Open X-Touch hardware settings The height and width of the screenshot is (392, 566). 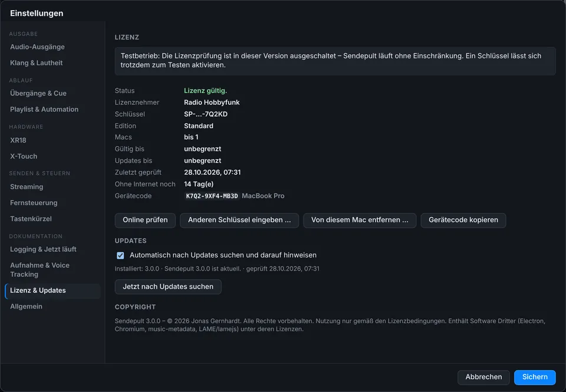tap(52, 156)
